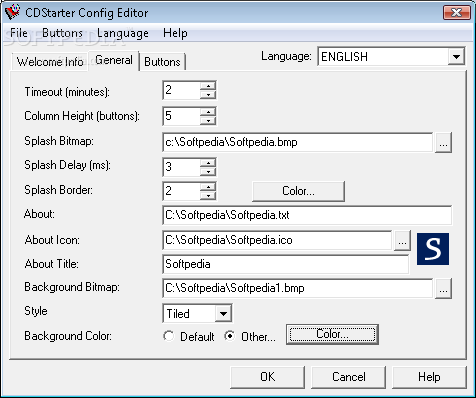Click the Timeout minutes field
The height and width of the screenshot is (398, 476).
182,90
